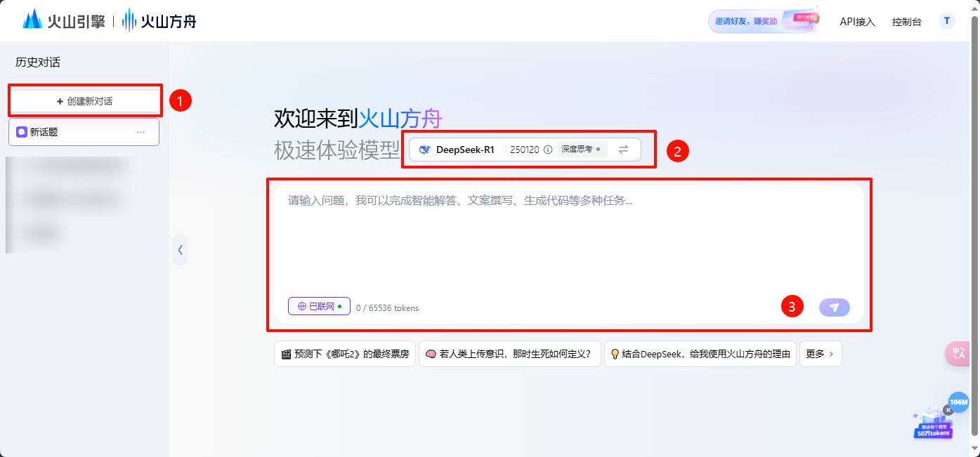The height and width of the screenshot is (457, 980).
Task: Click the translate floating button
Action: click(958, 354)
